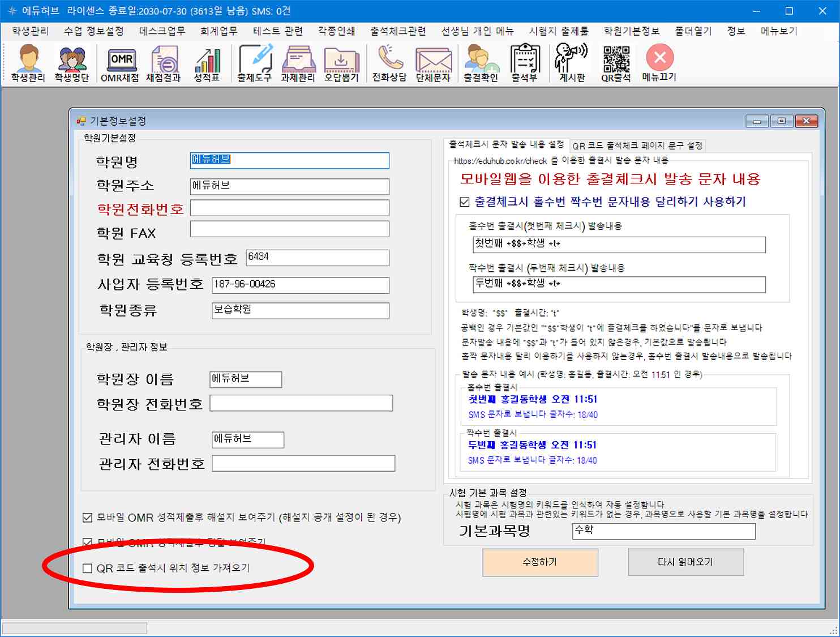840x637 pixels.
Task: Click the 학원장 전화번호 input field
Action: [x=301, y=403]
